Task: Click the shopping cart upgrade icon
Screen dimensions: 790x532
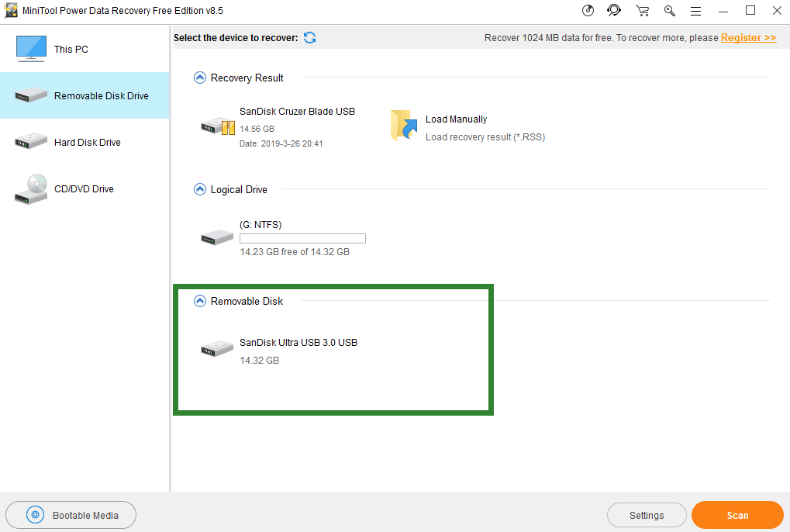Action: click(642, 10)
